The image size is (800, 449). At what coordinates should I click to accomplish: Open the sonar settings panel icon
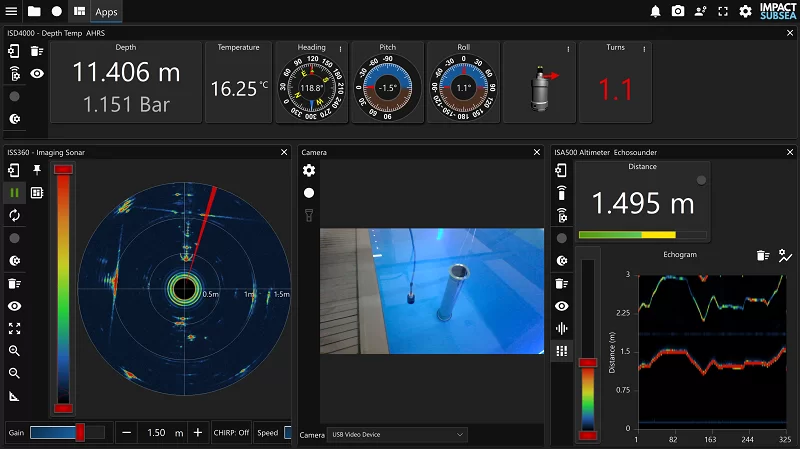point(37,192)
